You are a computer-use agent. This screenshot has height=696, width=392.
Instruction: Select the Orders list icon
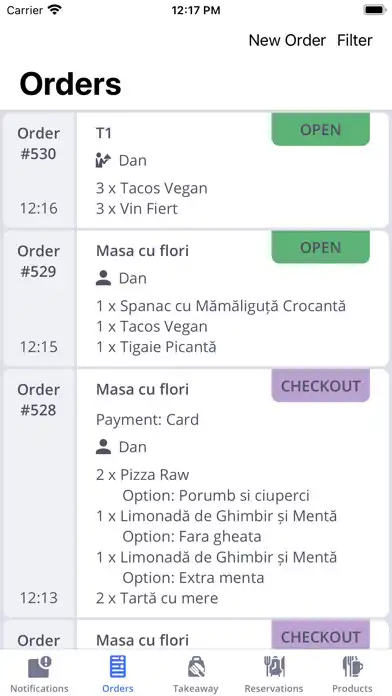coord(118,667)
